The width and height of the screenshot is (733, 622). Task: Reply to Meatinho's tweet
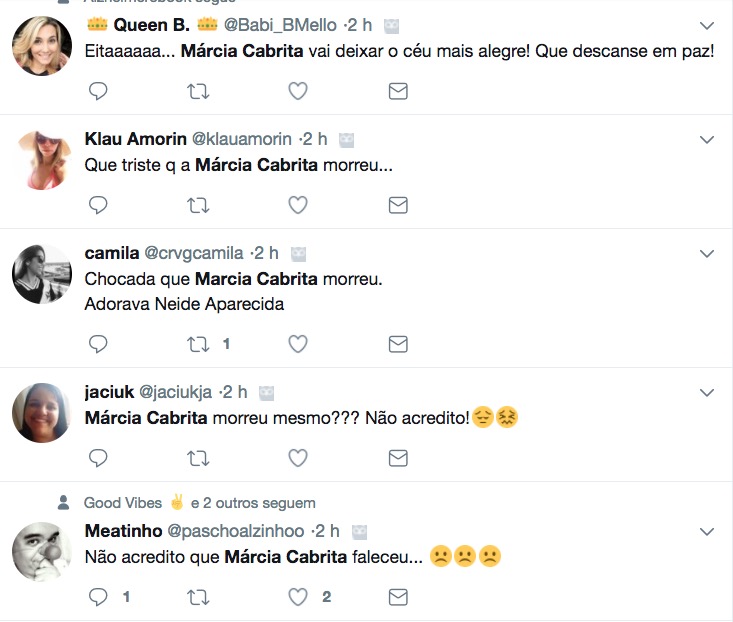[x=98, y=597]
